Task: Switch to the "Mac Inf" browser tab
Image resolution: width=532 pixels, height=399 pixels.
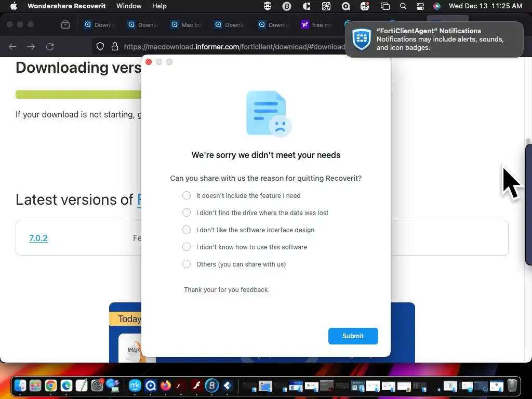Action: [x=187, y=25]
